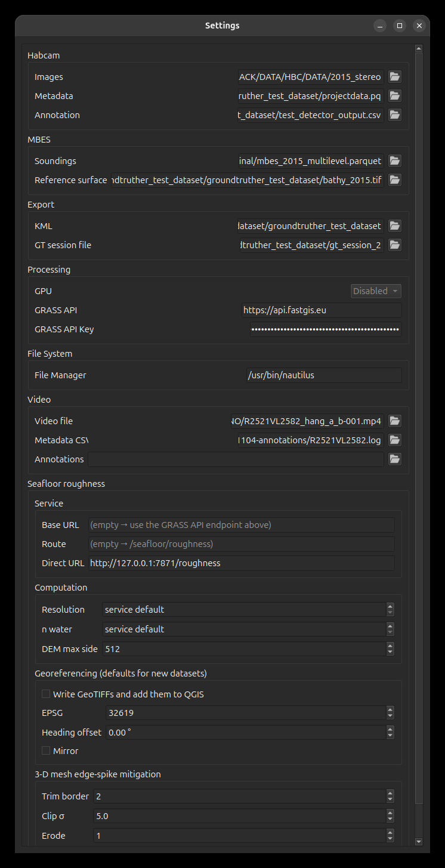Adjust the DEM max side stepper
This screenshot has height=868, width=445.
coord(390,649)
